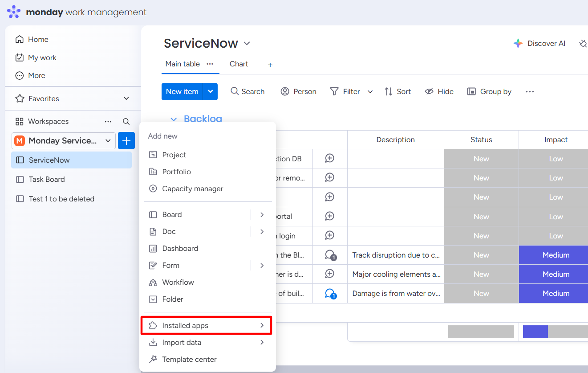Open more toolbar options ellipsis

530,91
